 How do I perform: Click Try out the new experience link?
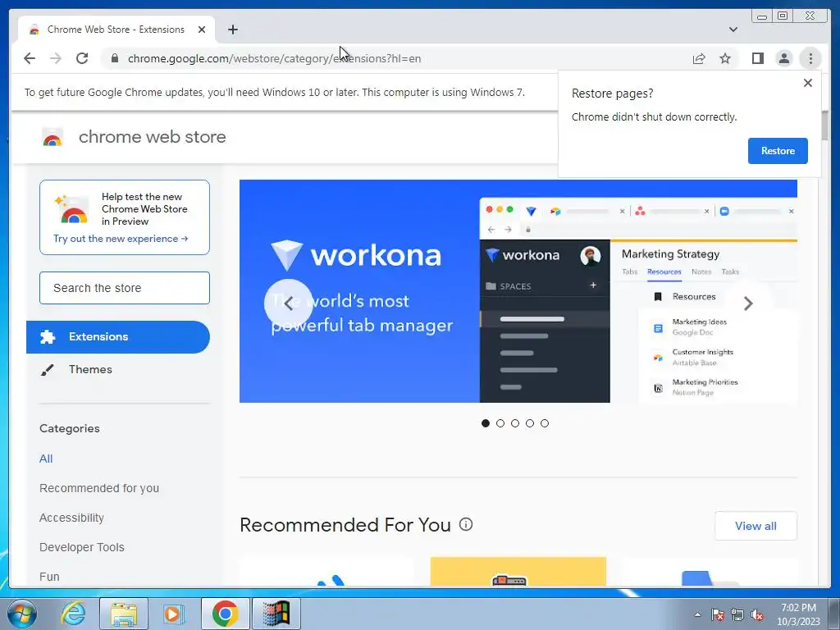121,239
